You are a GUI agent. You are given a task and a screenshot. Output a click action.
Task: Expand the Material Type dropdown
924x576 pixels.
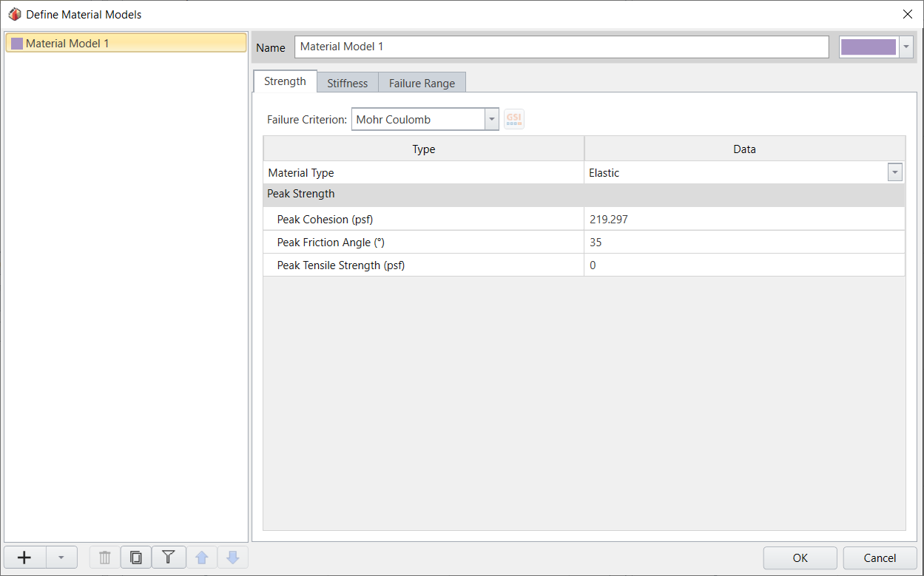(x=894, y=172)
